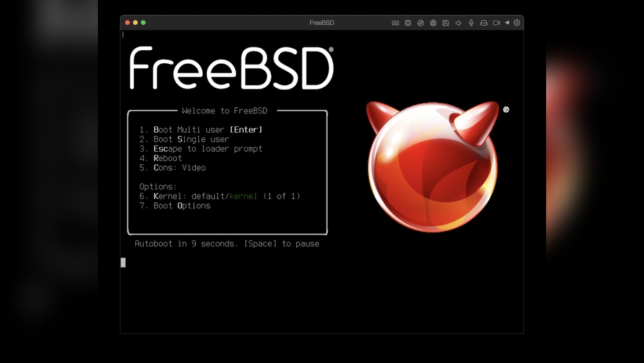
Task: Collapse toolbar with the left triangle arrow
Action: tap(507, 23)
